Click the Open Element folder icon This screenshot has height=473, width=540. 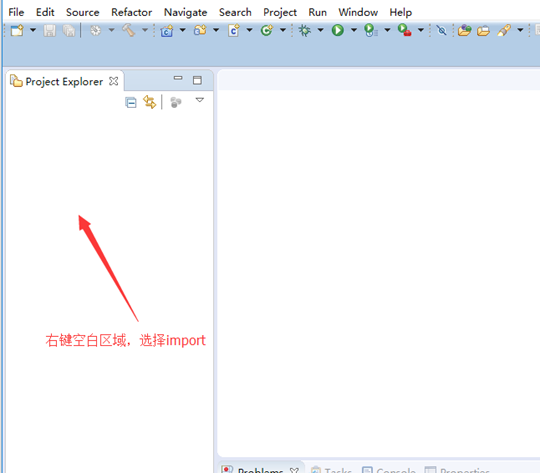click(x=464, y=30)
